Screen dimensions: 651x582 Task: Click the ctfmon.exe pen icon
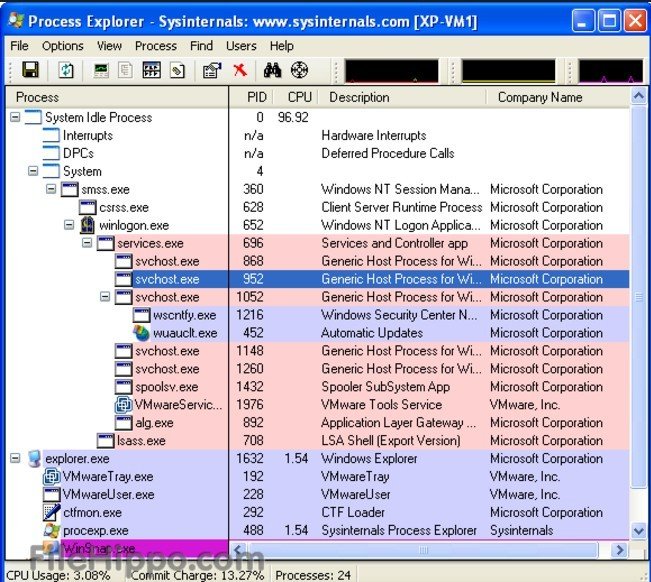(x=51, y=512)
